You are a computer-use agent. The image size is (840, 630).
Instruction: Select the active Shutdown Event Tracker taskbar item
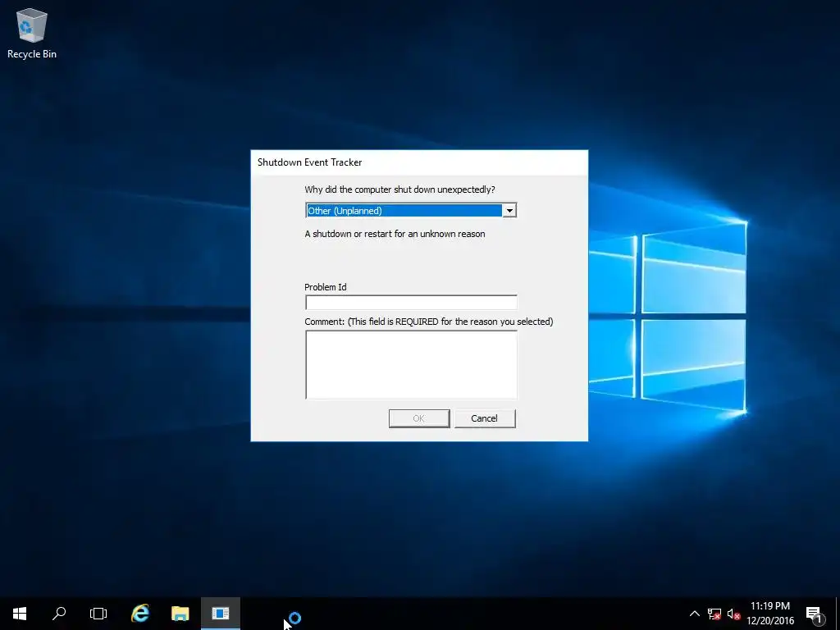(220, 614)
